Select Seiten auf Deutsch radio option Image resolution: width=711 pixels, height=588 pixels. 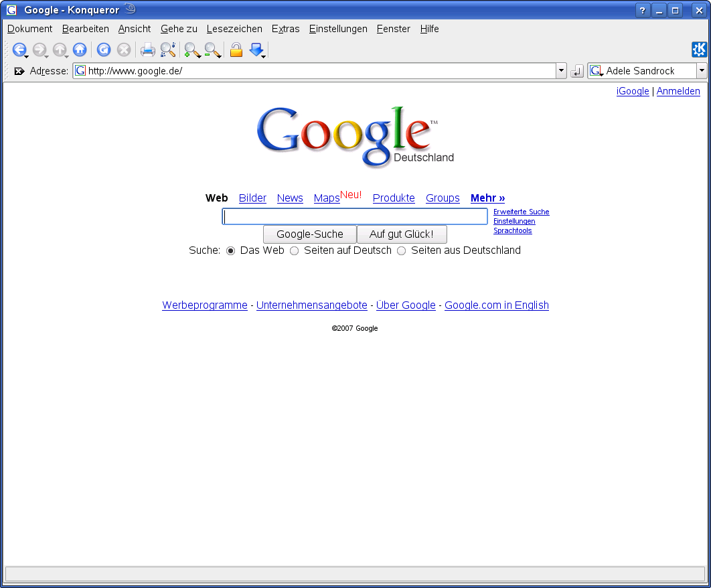coord(295,251)
